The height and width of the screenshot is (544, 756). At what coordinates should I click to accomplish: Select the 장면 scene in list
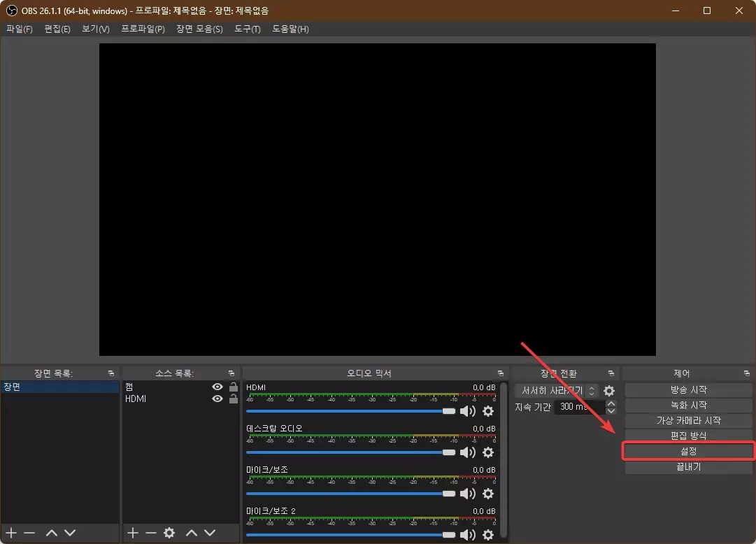click(x=59, y=387)
